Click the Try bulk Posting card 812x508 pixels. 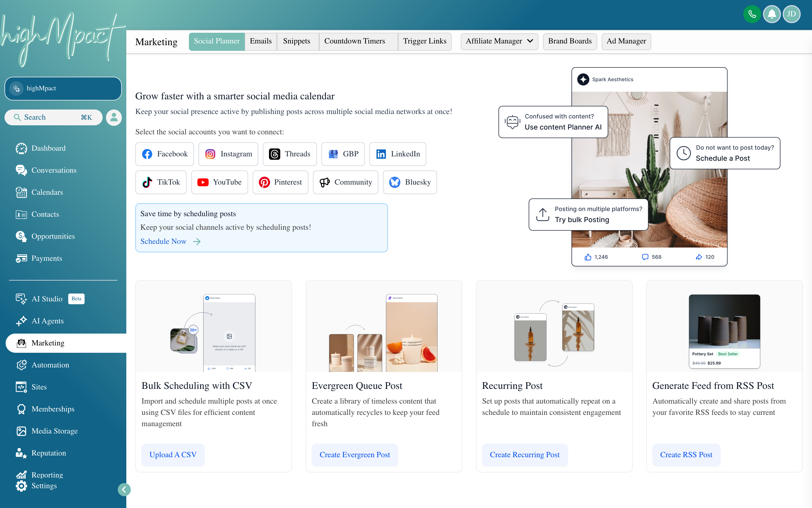click(588, 214)
